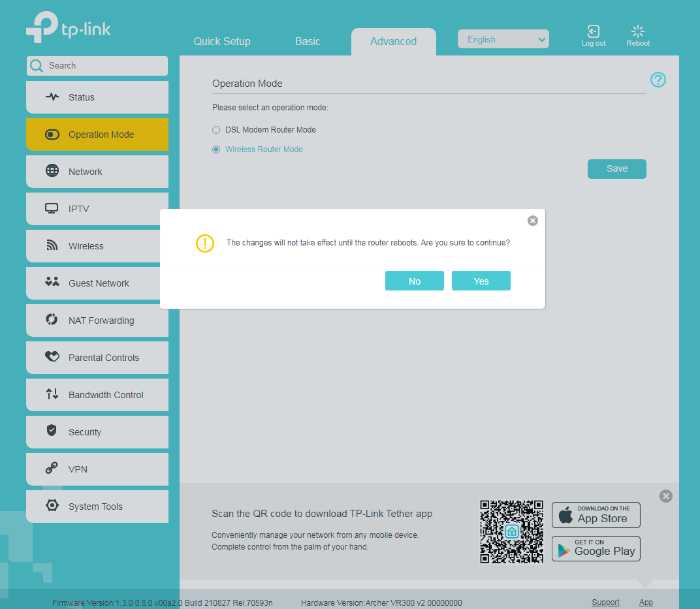Click the Status pulse icon
The height and width of the screenshot is (609, 700).
tap(52, 97)
